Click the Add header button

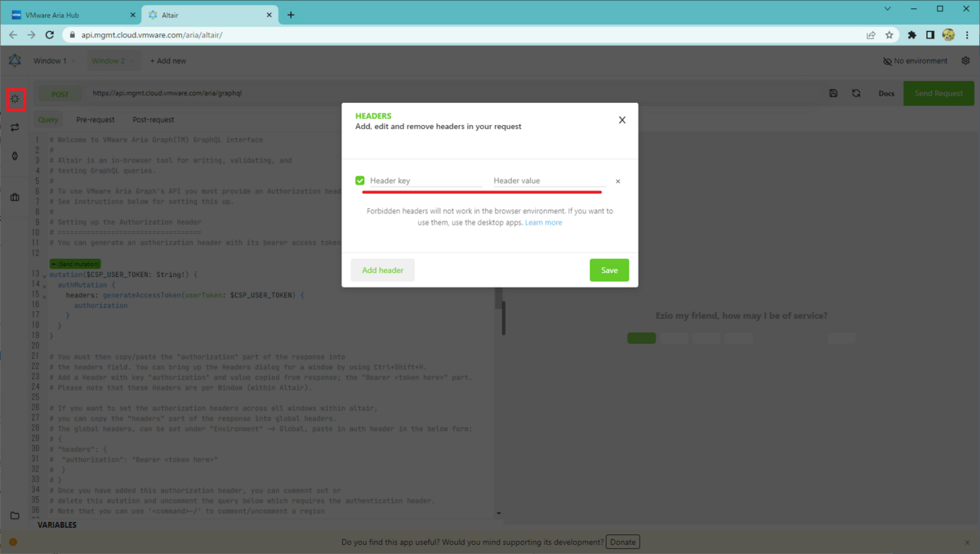point(383,270)
